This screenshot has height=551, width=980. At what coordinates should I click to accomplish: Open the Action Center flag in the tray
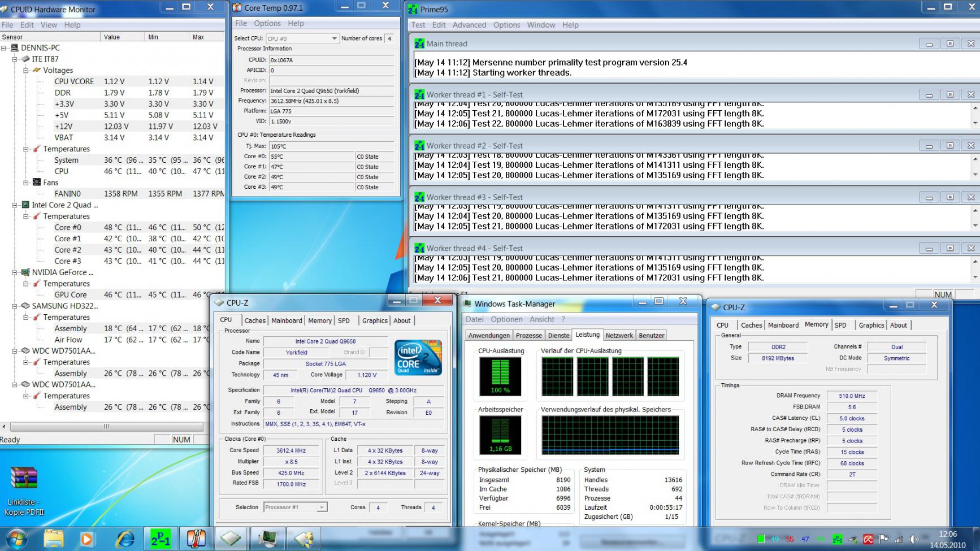[883, 539]
